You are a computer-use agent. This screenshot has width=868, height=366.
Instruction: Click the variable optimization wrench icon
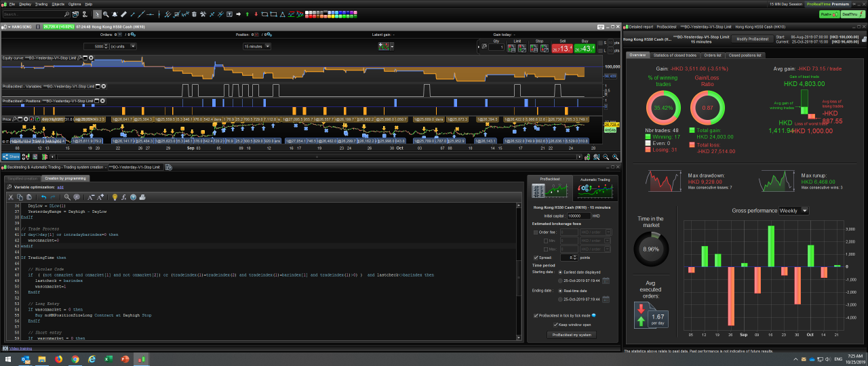(x=9, y=186)
